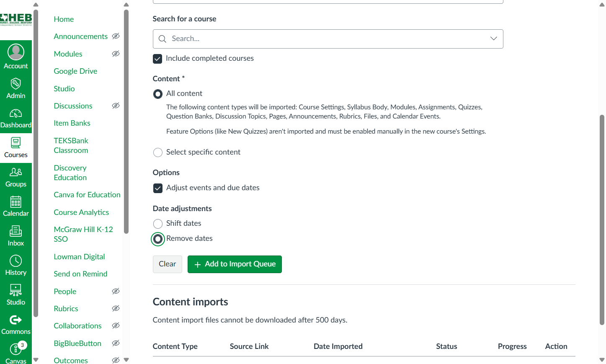Viewport: 606px width, 364px height.
Task: Click the course navigation scroll down arrow
Action: [126, 360]
